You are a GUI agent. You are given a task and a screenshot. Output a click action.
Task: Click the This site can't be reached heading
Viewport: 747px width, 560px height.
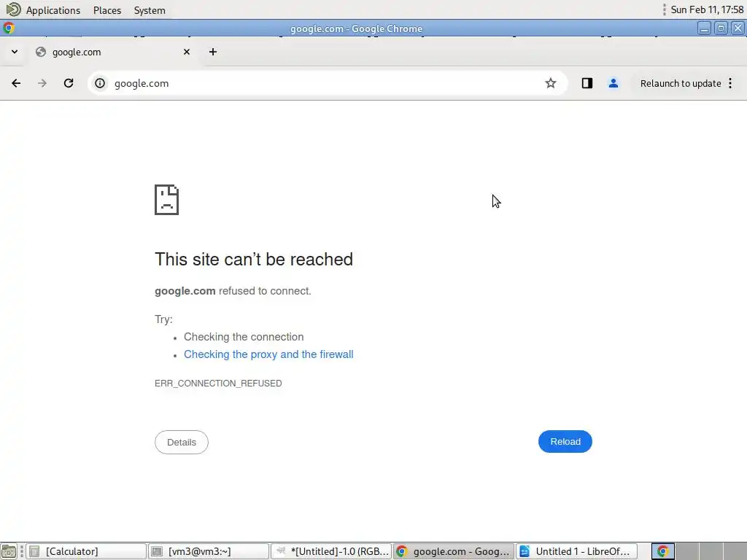tap(254, 260)
